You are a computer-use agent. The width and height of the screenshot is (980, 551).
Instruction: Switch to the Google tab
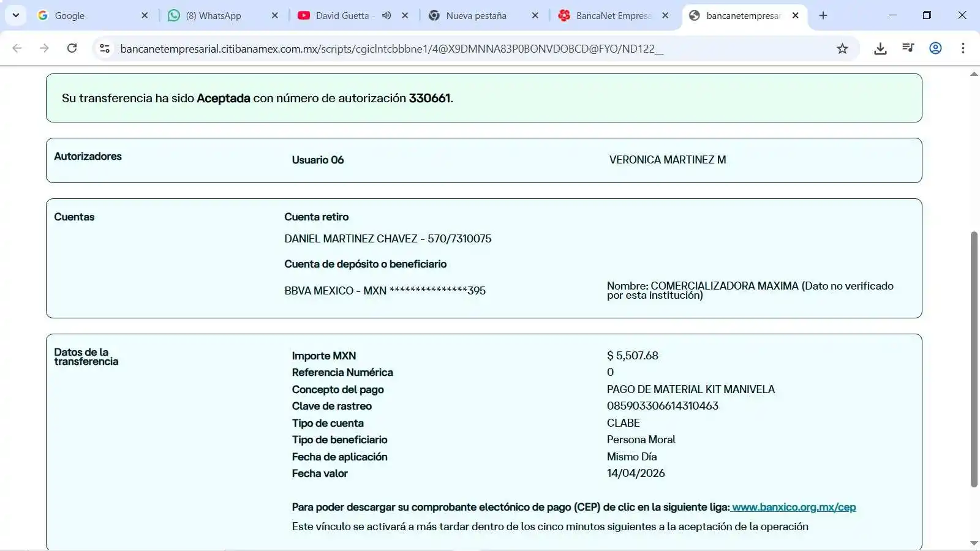(86, 16)
